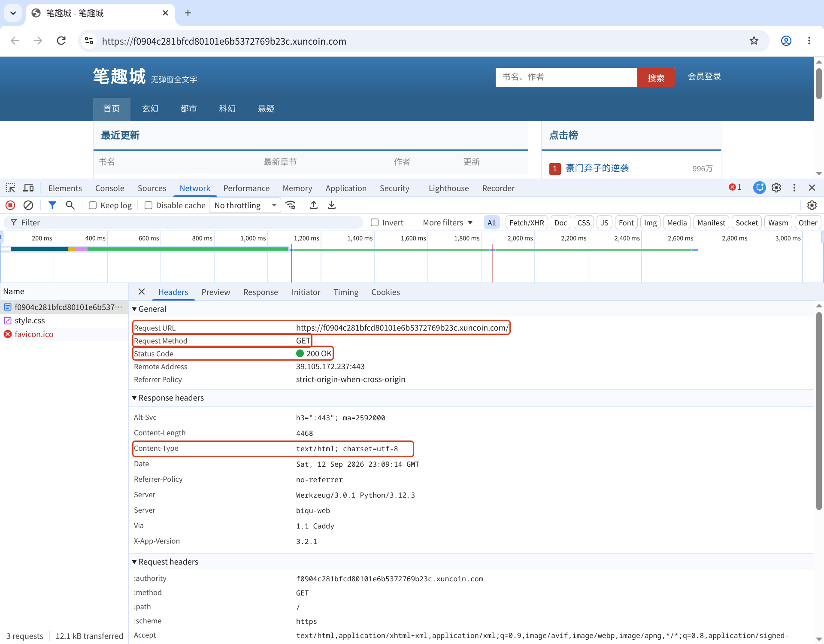Bookmark this page with star icon
Viewport: 824px width, 644px height.
click(754, 41)
